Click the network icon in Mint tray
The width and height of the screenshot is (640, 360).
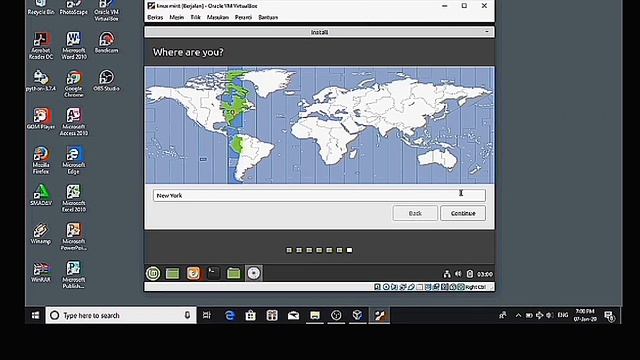(447, 274)
